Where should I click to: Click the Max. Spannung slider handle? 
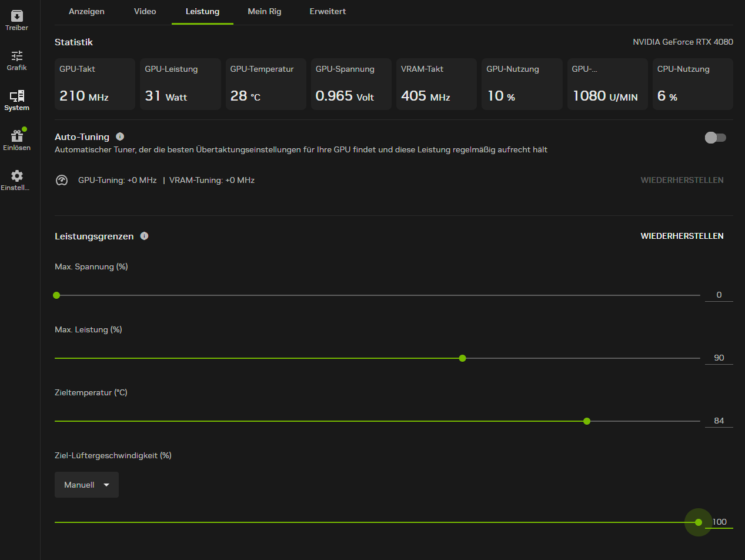(x=56, y=295)
